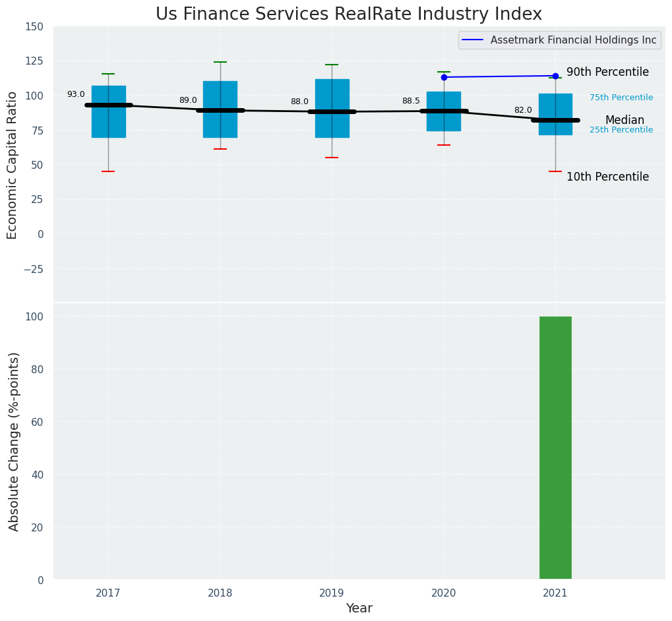Click the '90th Percentile' annotation
The width and height of the screenshot is (672, 621).
[x=608, y=72]
